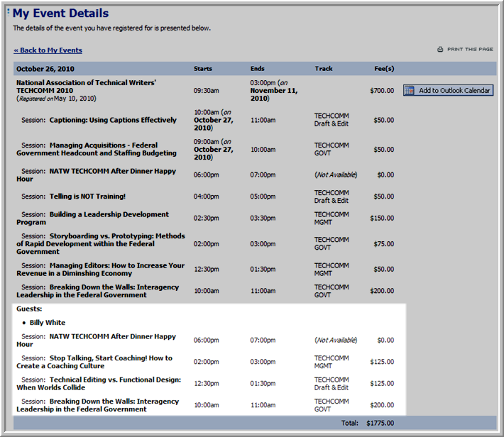The height and width of the screenshot is (437, 504).
Task: Select Stop Talking, Start Coaching session
Action: 94,362
